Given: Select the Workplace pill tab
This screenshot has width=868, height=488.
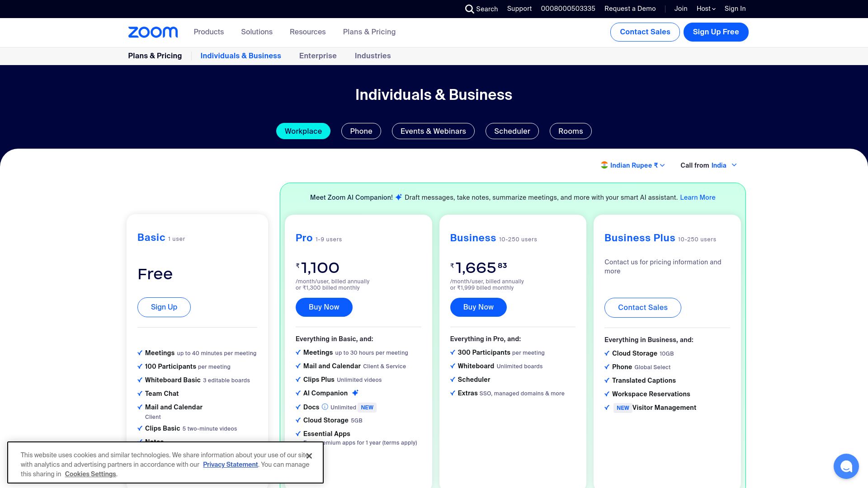Looking at the screenshot, I should pyautogui.click(x=303, y=131).
